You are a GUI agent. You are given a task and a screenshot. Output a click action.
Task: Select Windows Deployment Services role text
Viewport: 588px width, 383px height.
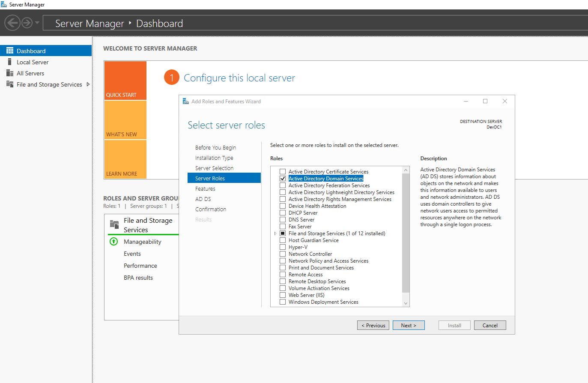(323, 302)
